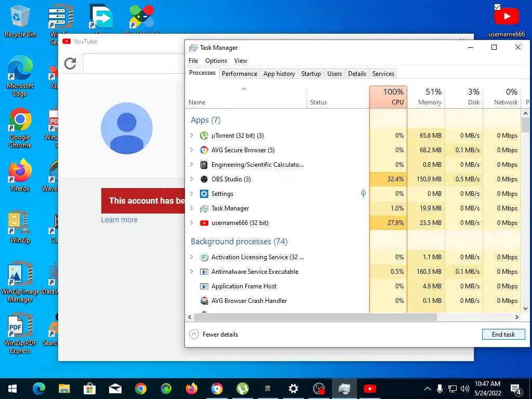The image size is (532, 399).
Task: Switch to µTorrent on the taskbar
Action: pos(242,389)
